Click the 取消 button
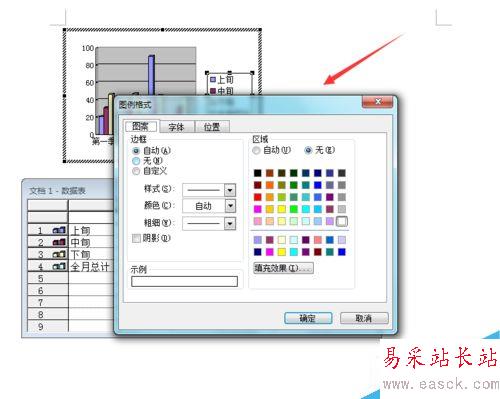This screenshot has width=500, height=399. click(x=364, y=318)
